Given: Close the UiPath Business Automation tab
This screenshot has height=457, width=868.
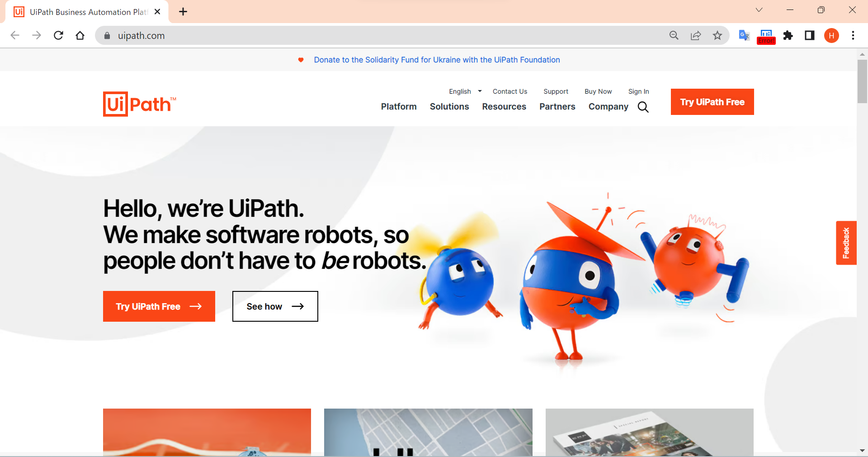Looking at the screenshot, I should click(x=157, y=12).
